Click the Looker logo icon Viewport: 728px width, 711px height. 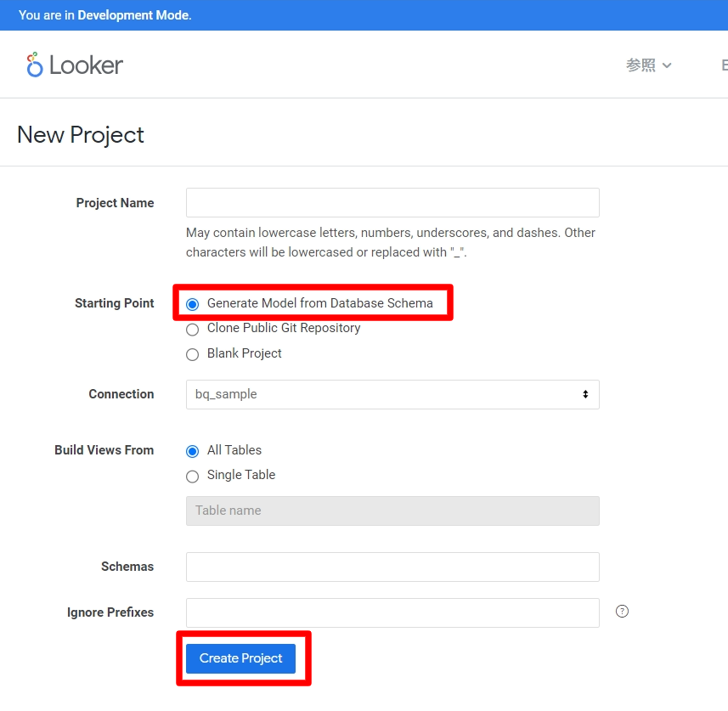(35, 65)
